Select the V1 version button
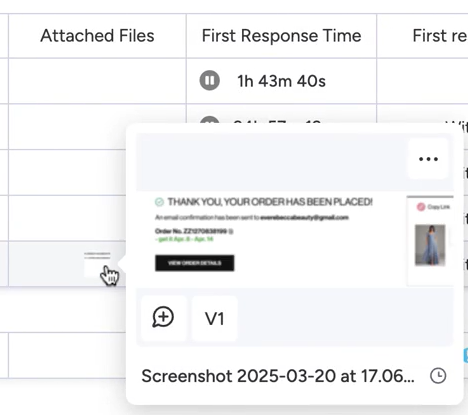The image size is (468, 415). tap(215, 318)
